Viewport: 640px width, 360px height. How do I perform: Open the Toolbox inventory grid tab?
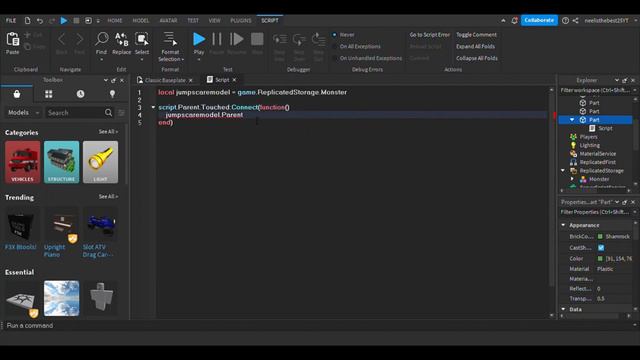point(49,94)
